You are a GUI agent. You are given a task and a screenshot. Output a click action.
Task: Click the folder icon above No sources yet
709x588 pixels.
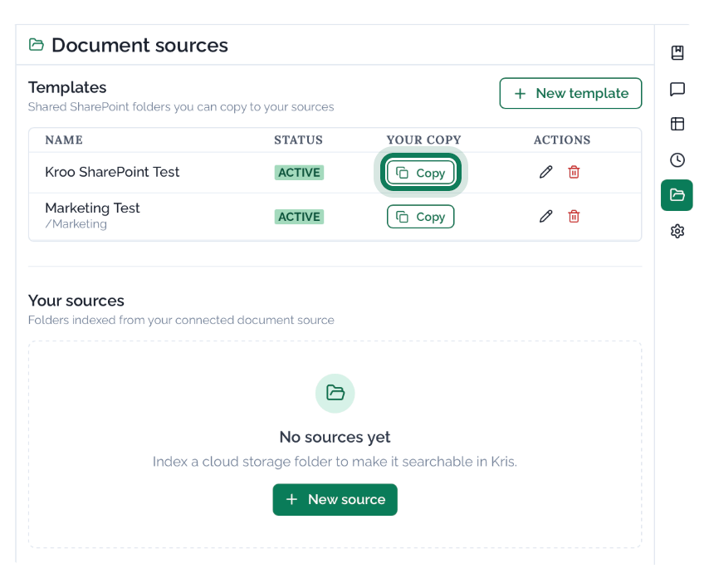click(335, 393)
